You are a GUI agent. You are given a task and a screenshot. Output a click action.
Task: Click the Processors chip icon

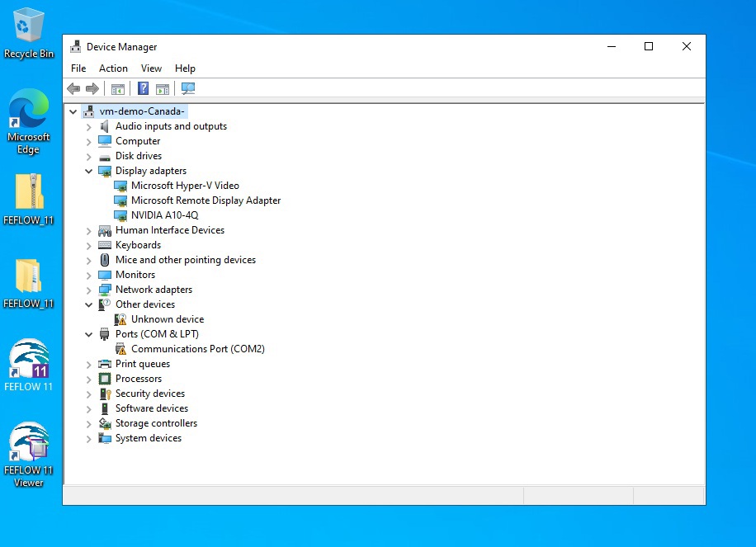pyautogui.click(x=105, y=379)
